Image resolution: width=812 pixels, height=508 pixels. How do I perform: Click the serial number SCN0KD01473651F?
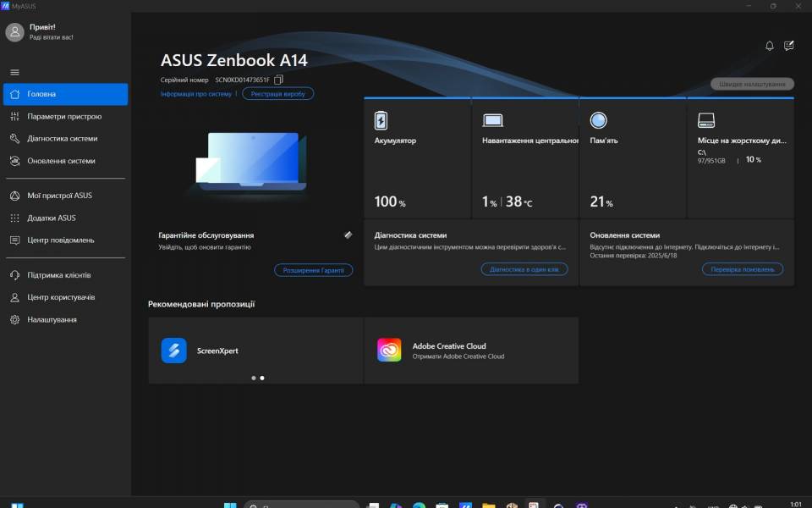(243, 80)
